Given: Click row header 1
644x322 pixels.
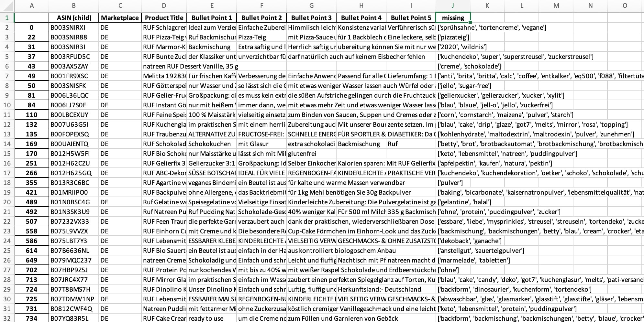Looking at the screenshot, I should tap(7, 18).
